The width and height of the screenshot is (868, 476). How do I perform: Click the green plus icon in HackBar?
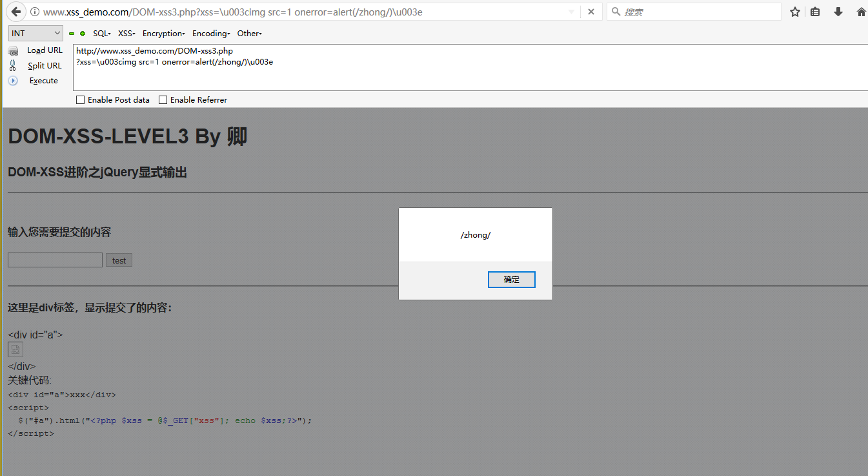pos(83,34)
